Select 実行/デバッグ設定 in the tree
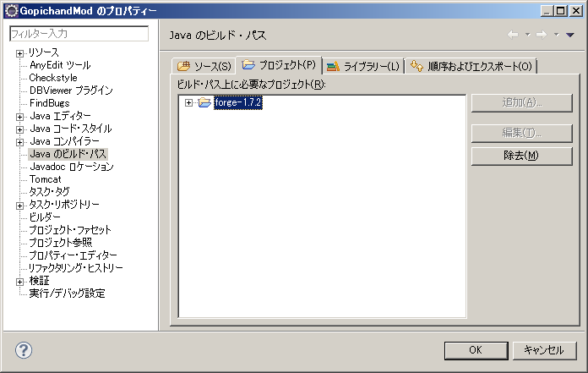Image resolution: width=588 pixels, height=373 pixels. click(67, 293)
